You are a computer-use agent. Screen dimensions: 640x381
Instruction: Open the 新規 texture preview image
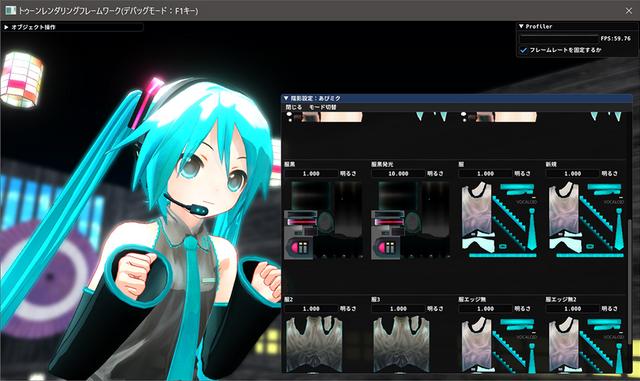585,220
